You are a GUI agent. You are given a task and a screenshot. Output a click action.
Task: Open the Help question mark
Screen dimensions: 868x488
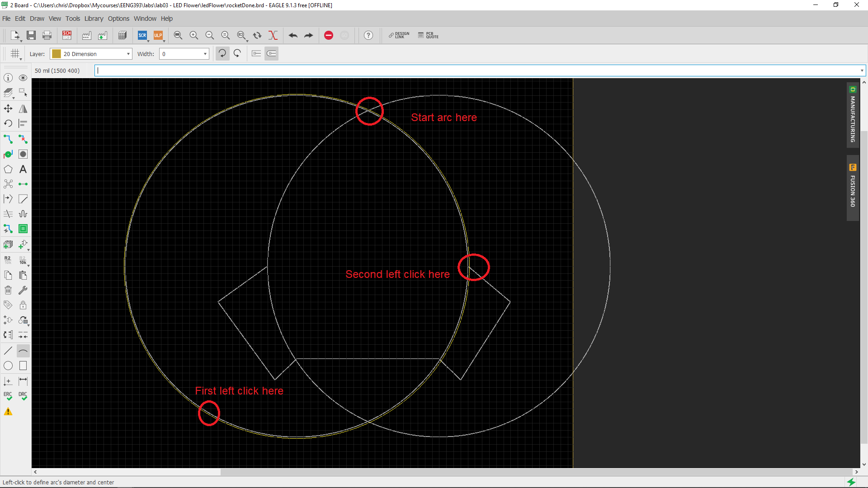pyautogui.click(x=368, y=35)
